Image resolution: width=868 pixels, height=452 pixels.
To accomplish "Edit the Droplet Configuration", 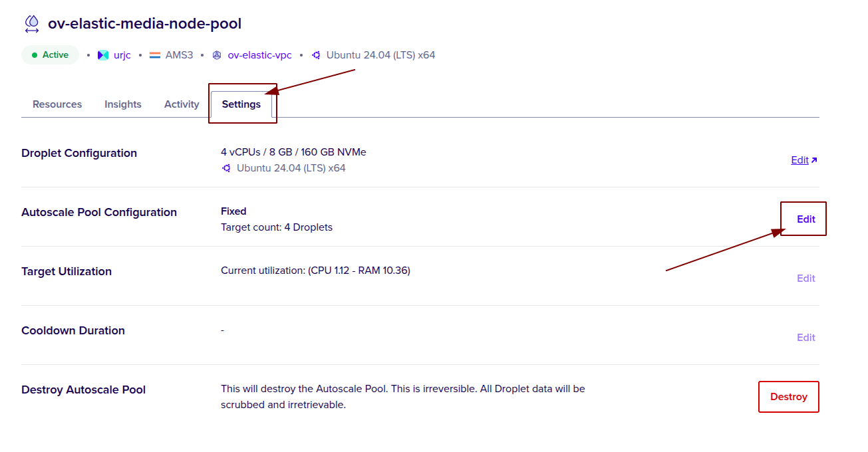I will coord(800,160).
